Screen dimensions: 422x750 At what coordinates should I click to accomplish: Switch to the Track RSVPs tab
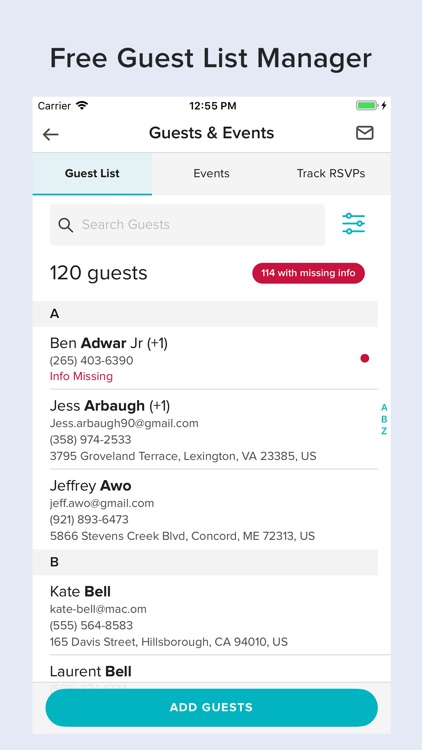click(331, 174)
